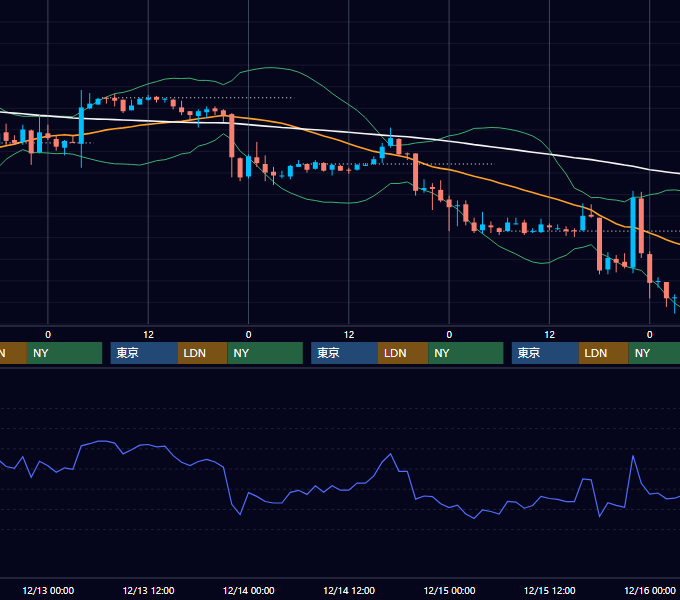
Task: Click the LDN session block after 12/14 12:00
Action: pyautogui.click(x=403, y=353)
